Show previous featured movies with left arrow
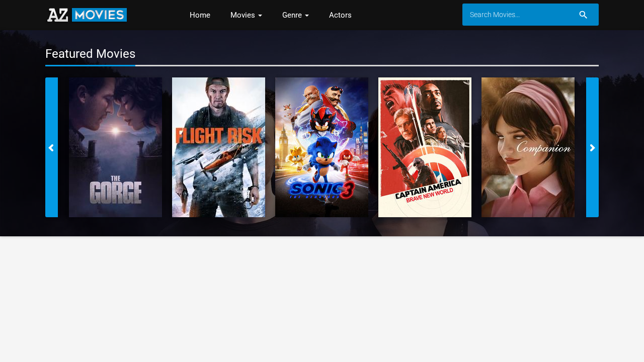Image resolution: width=644 pixels, height=362 pixels. click(51, 147)
